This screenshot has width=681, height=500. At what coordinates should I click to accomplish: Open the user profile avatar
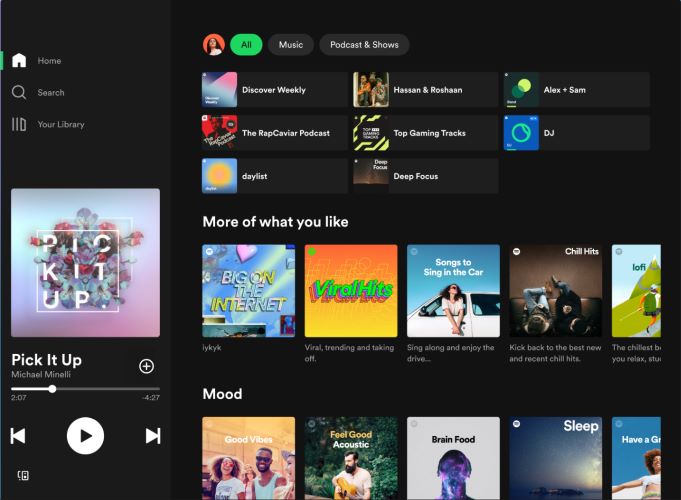214,44
